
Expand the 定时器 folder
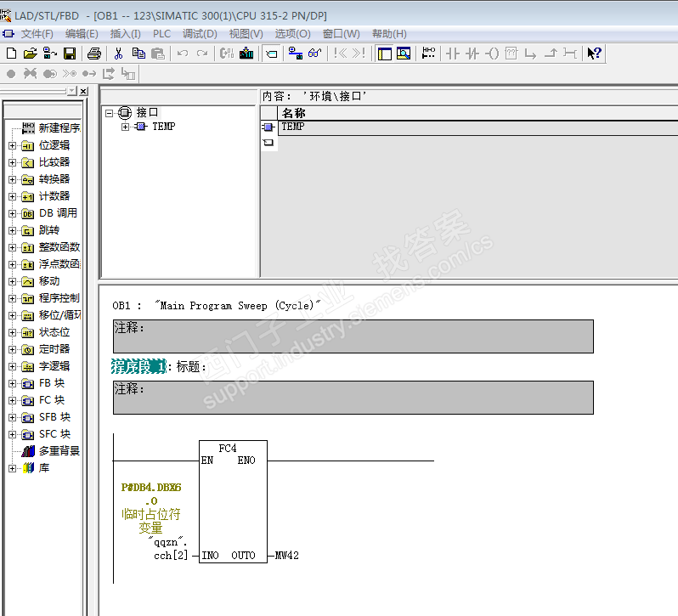(12, 349)
